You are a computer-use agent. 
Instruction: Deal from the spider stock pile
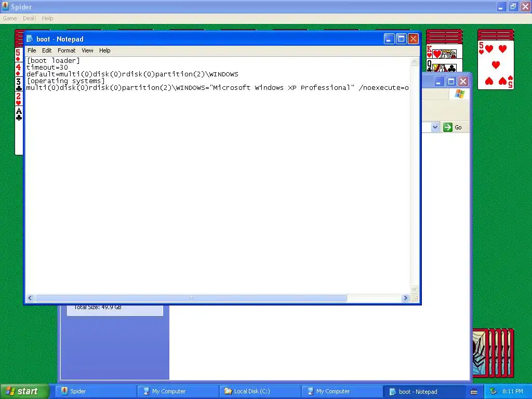coord(494,353)
